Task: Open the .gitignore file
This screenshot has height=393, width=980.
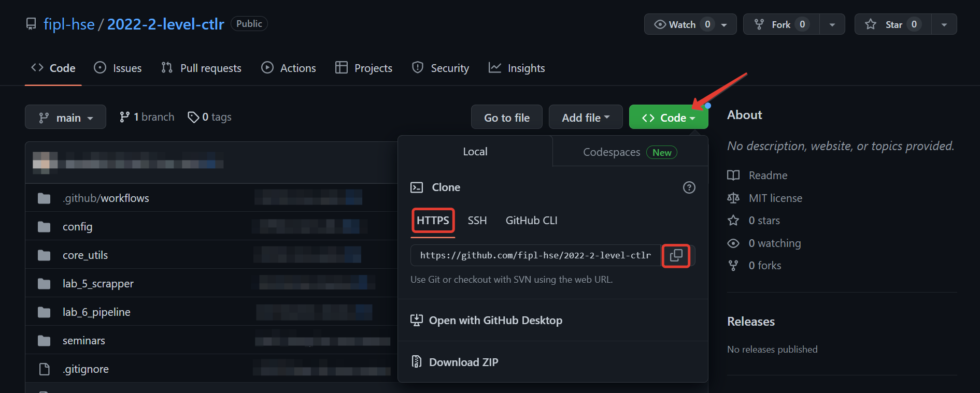Action: tap(86, 369)
